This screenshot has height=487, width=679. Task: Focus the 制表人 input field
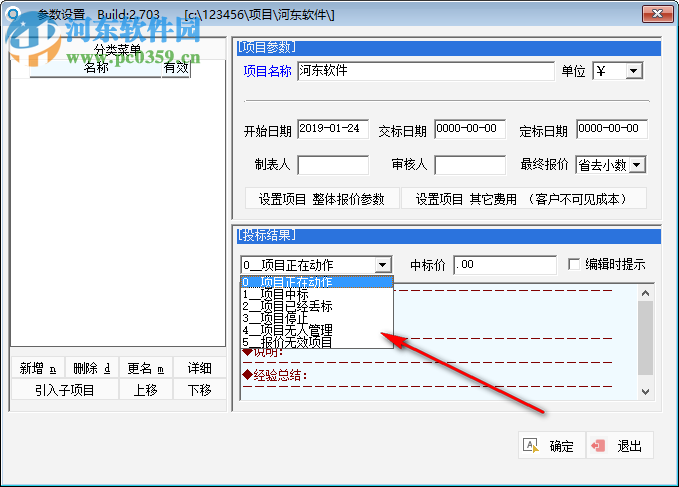tap(333, 165)
